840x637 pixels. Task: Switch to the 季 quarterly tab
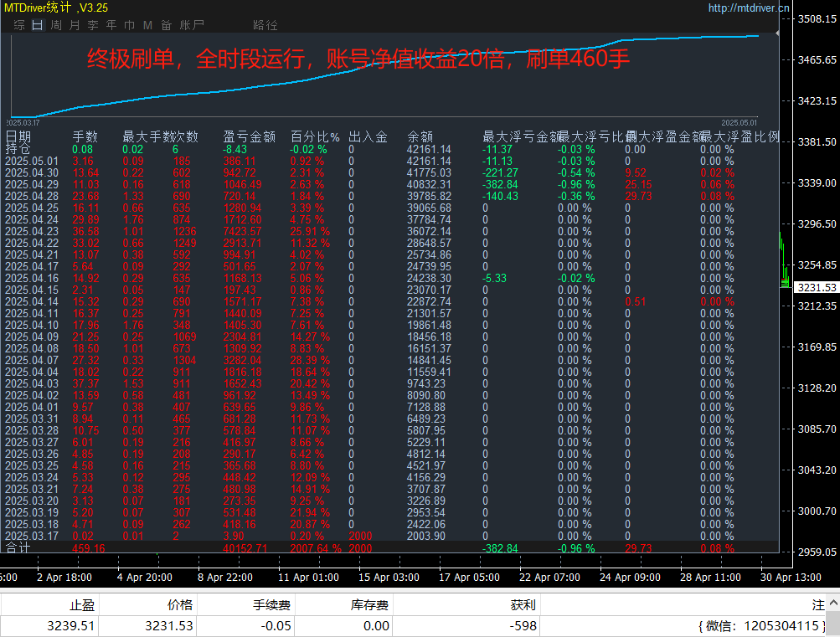coord(93,25)
